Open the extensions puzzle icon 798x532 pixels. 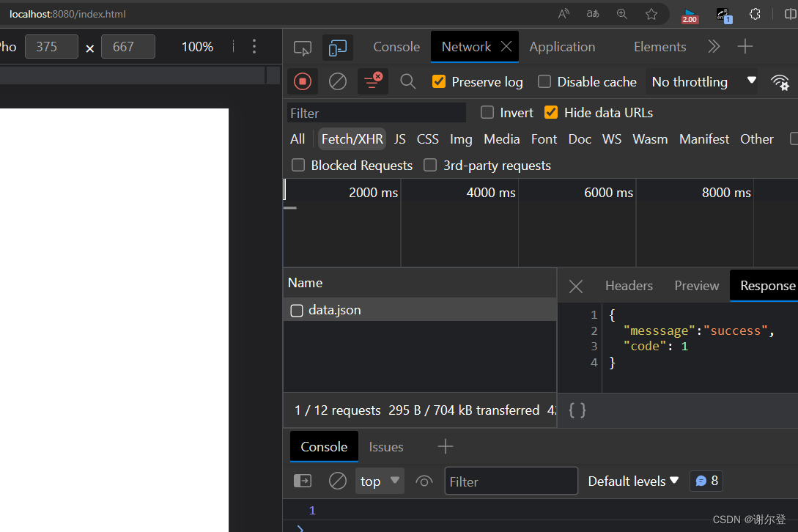tap(755, 14)
